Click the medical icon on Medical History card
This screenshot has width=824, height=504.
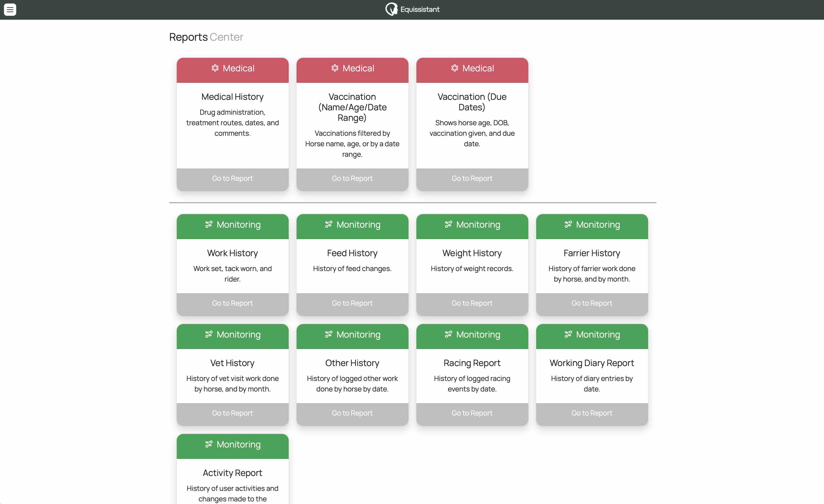pyautogui.click(x=215, y=68)
